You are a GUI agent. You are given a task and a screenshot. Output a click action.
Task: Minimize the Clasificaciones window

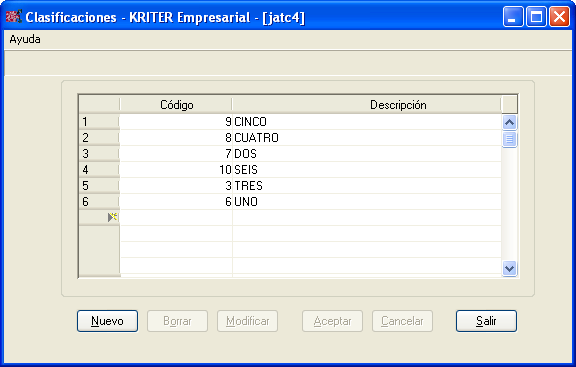513,17
